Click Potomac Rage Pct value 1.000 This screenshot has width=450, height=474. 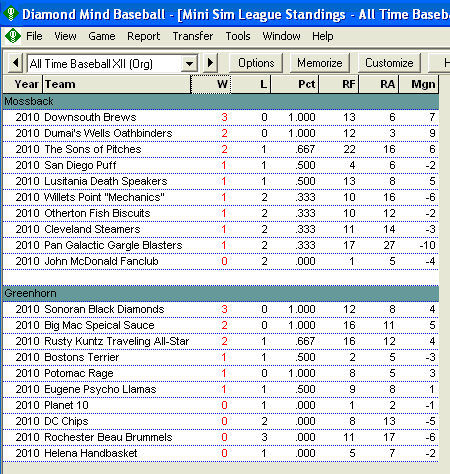pyautogui.click(x=302, y=373)
